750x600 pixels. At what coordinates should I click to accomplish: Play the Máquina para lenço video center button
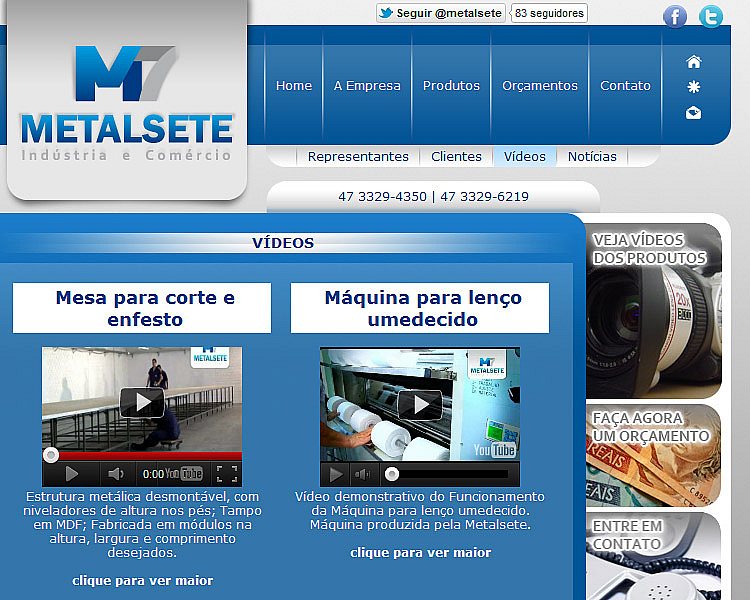click(420, 405)
